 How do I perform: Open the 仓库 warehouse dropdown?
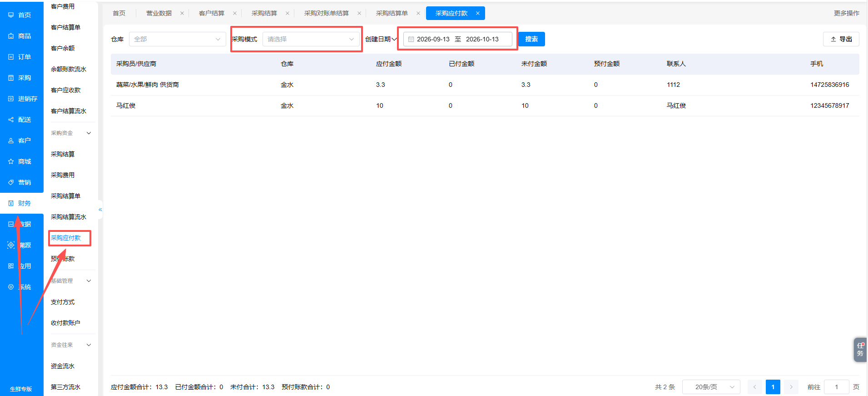(178, 39)
